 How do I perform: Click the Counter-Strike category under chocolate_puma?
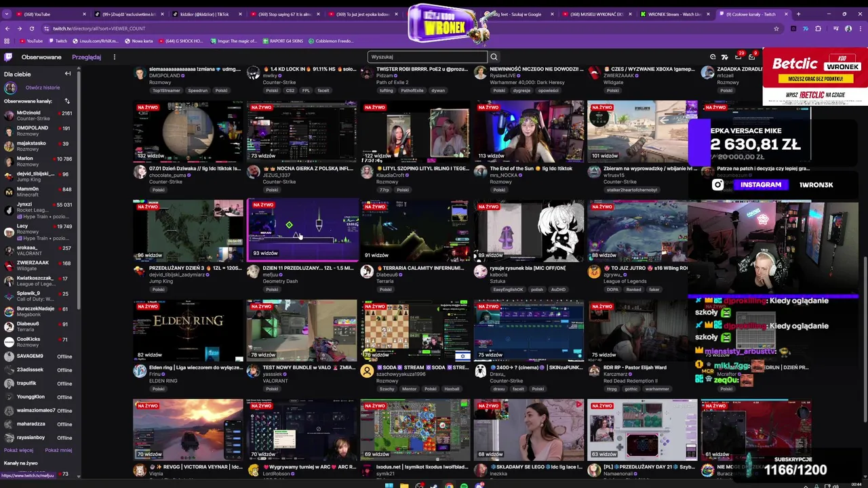tap(165, 182)
